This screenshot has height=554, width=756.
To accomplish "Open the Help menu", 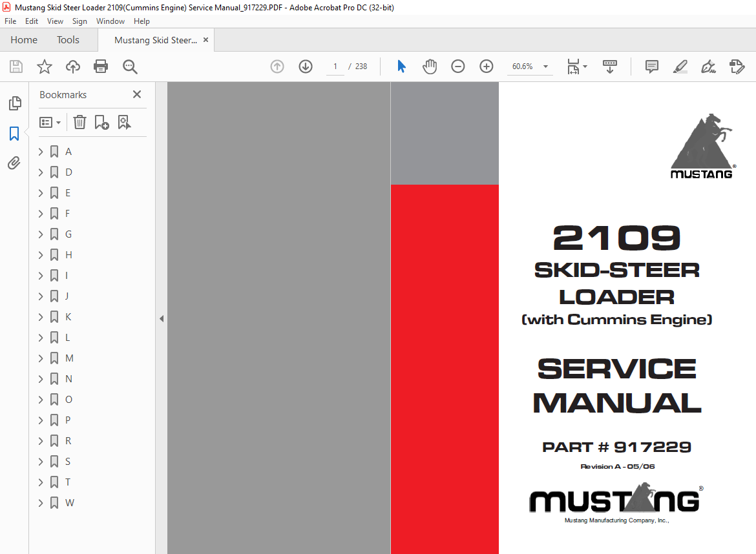I will pyautogui.click(x=142, y=21).
